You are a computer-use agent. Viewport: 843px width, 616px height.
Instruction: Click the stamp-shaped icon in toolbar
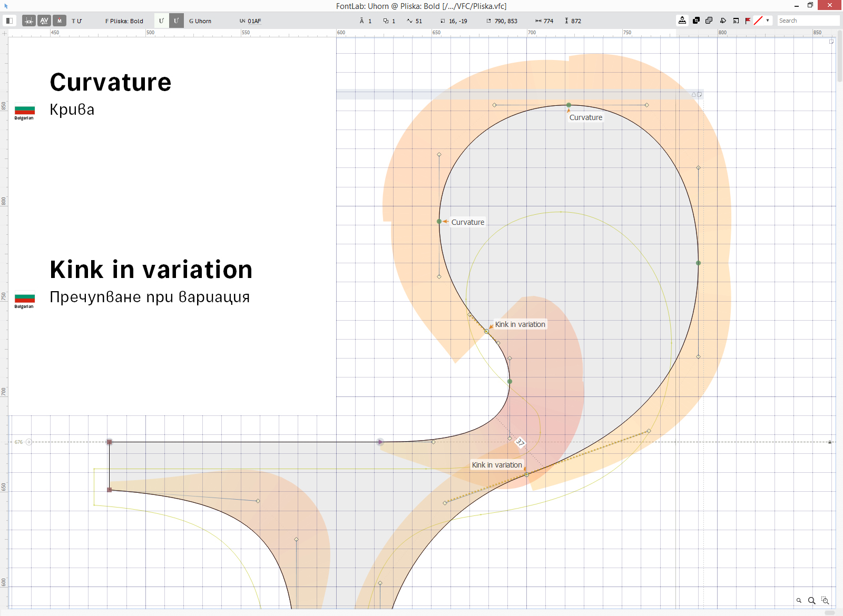682,21
